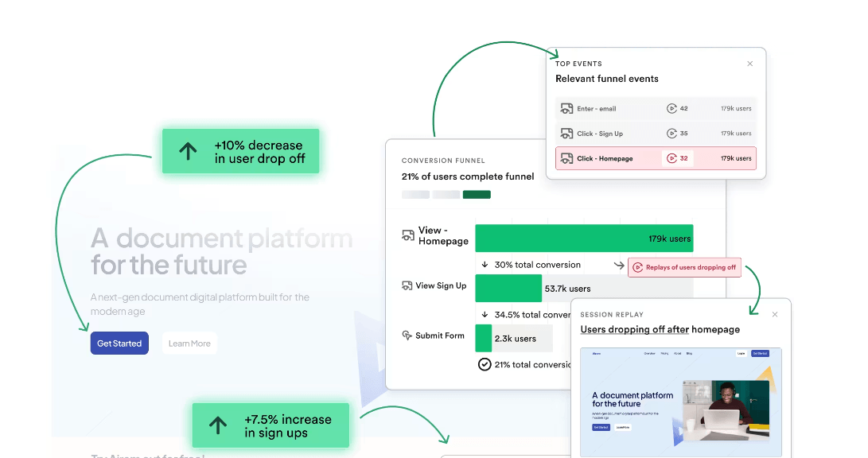
Task: Click the 2.3k users funnel bar
Action: (483, 338)
